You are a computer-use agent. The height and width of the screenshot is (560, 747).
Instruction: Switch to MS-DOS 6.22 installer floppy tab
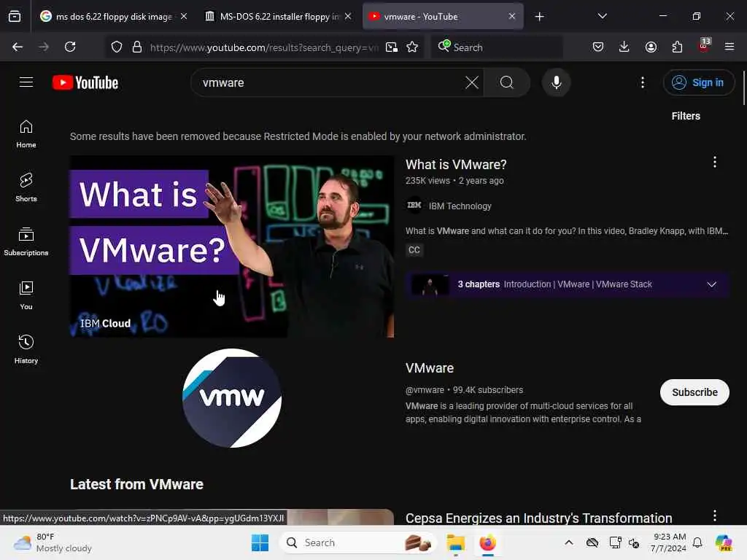pos(279,16)
